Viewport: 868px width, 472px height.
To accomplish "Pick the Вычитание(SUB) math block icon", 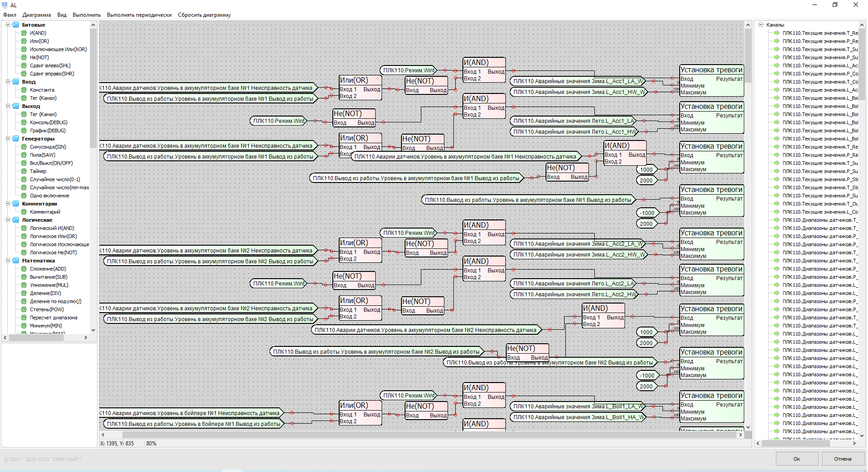I will click(24, 277).
